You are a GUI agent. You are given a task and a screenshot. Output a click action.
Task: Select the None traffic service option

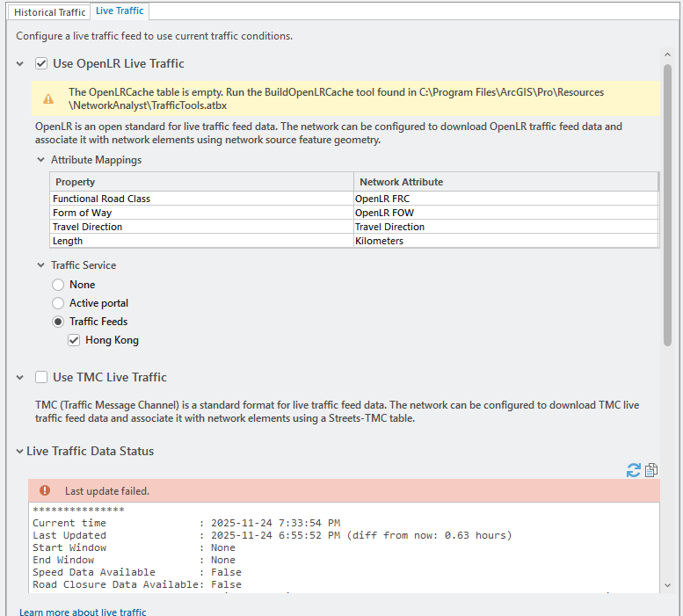coord(58,285)
